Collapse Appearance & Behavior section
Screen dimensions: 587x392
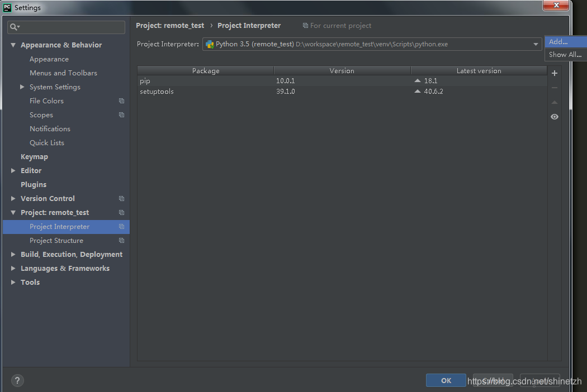coord(13,45)
